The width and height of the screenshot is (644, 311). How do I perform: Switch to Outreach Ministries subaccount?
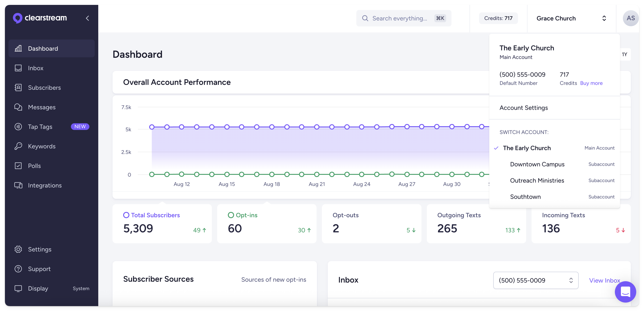tap(554, 180)
